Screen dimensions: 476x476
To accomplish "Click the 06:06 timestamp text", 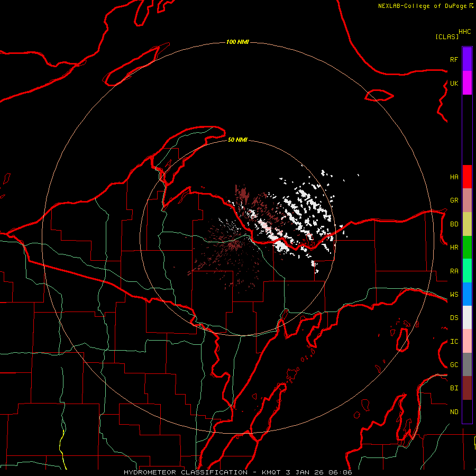I will point(340,472).
